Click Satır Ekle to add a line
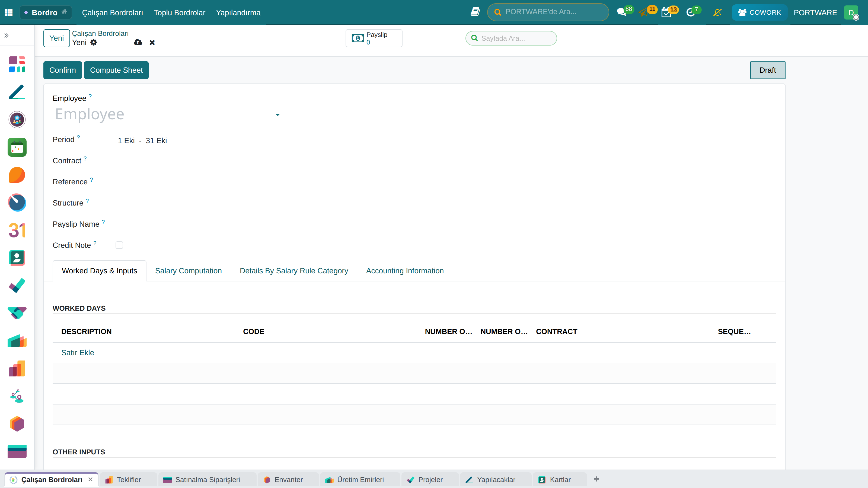The height and width of the screenshot is (488, 868). coord(78,353)
